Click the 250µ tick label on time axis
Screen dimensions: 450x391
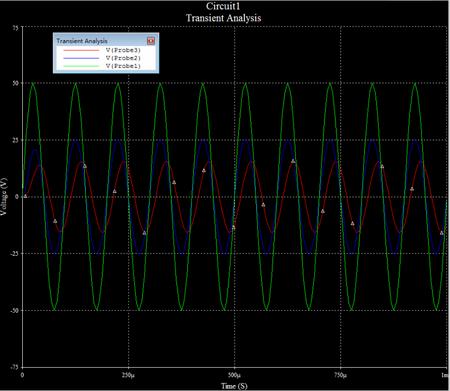(128, 375)
